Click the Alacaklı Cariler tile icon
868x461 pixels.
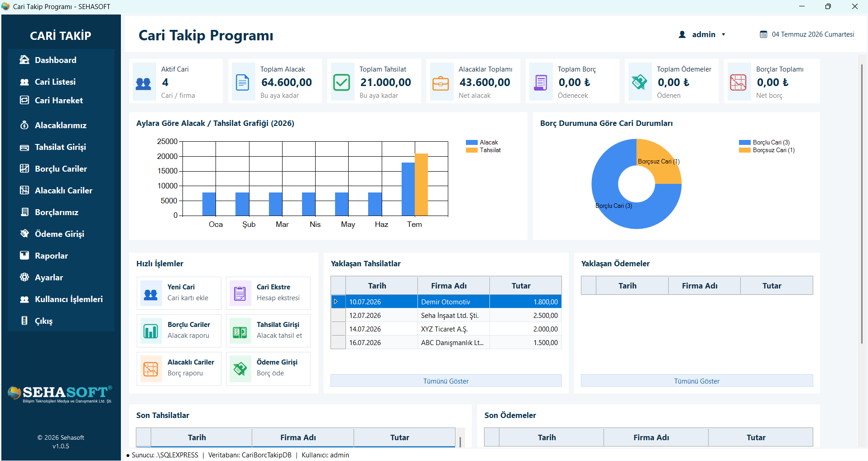coord(151,369)
